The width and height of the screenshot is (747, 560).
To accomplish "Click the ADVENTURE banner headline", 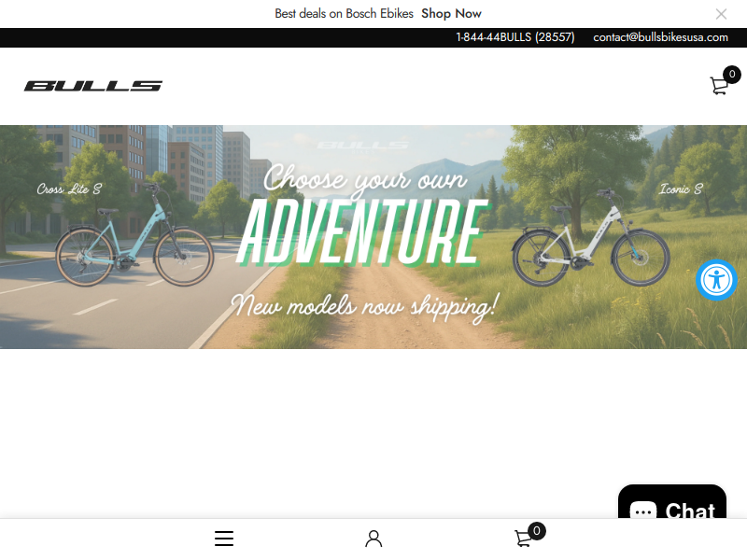I will (x=363, y=232).
